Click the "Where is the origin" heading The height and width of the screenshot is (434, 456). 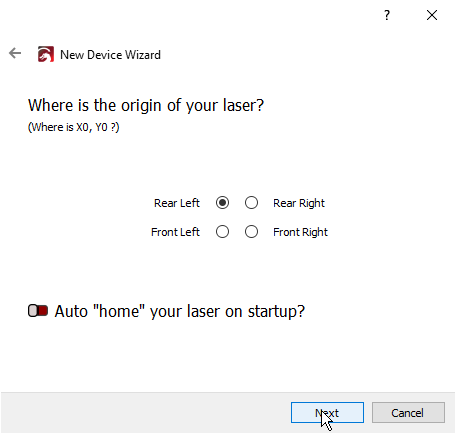point(146,105)
